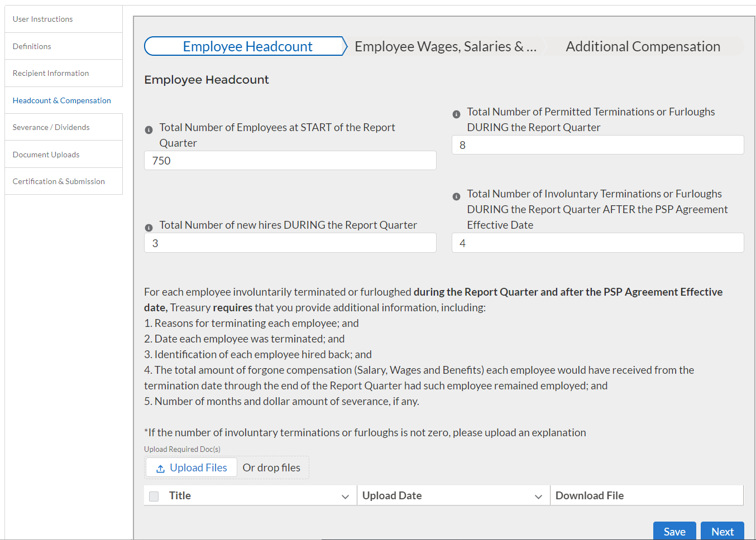
Task: Expand the Title column dropdown chevron
Action: tap(345, 496)
